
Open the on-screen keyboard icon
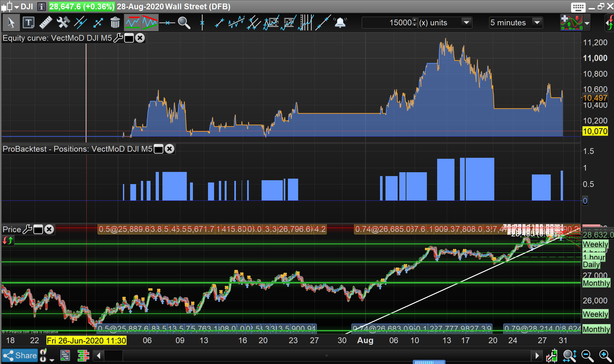click(578, 7)
